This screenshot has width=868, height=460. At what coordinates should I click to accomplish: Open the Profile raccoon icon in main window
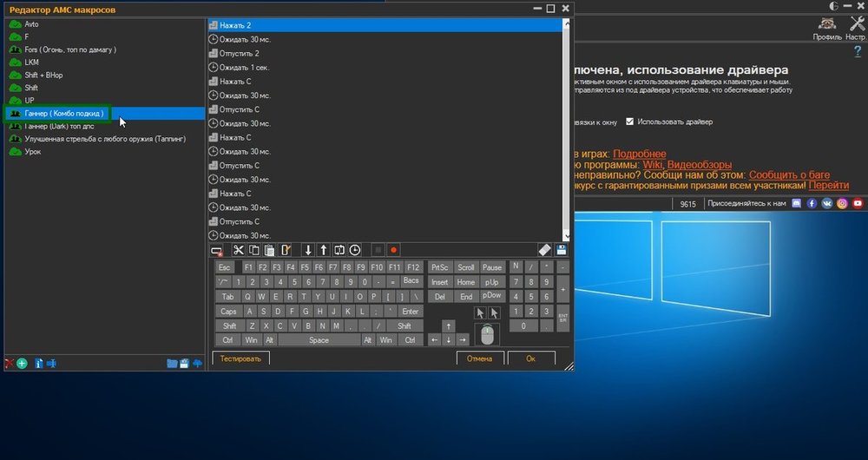(827, 23)
